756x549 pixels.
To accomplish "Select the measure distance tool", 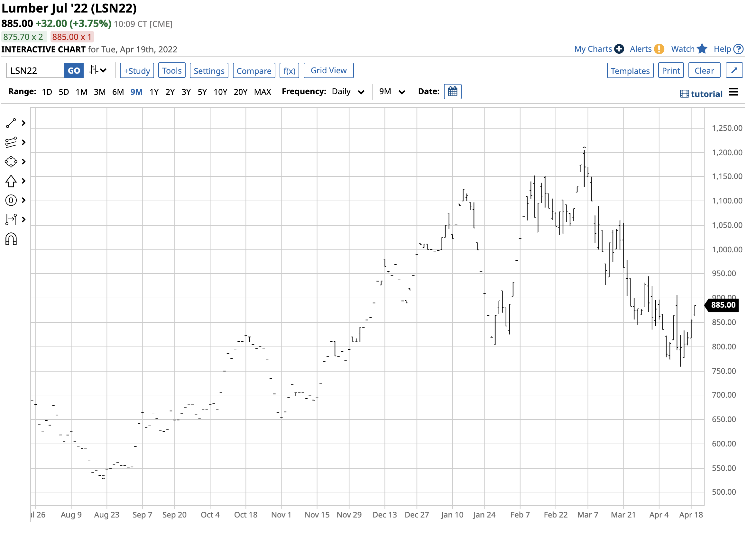I will 11,220.
